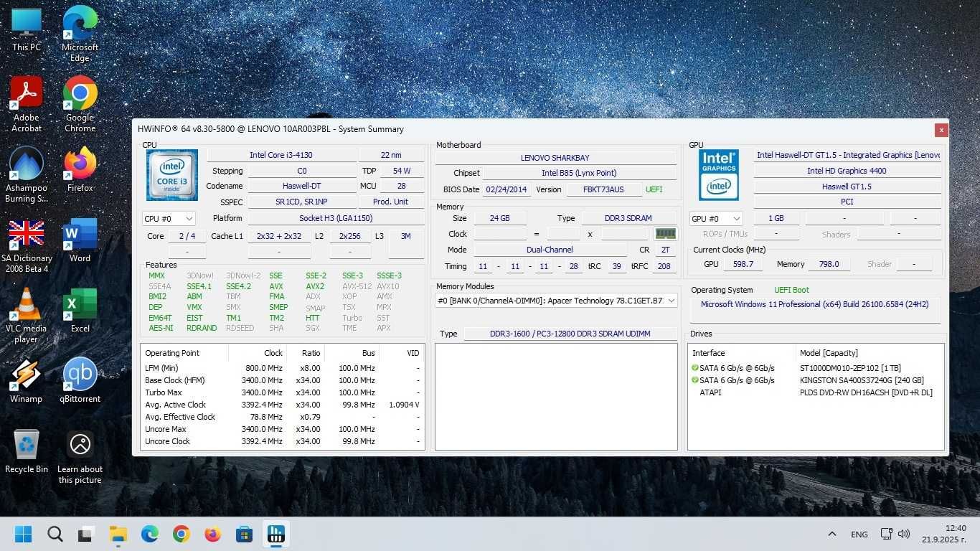Click the Windows 11 Professional OS text

point(814,304)
